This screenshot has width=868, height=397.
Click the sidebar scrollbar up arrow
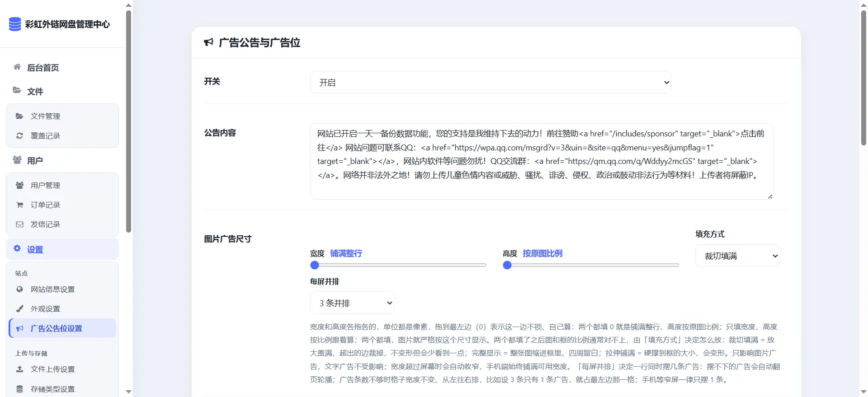coord(128,5)
